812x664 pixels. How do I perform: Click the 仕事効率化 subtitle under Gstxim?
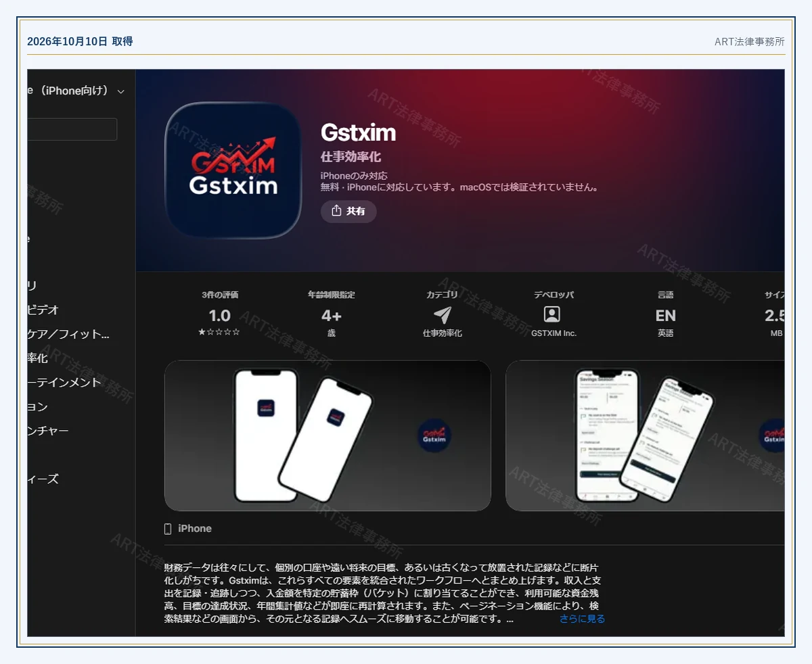pos(351,157)
